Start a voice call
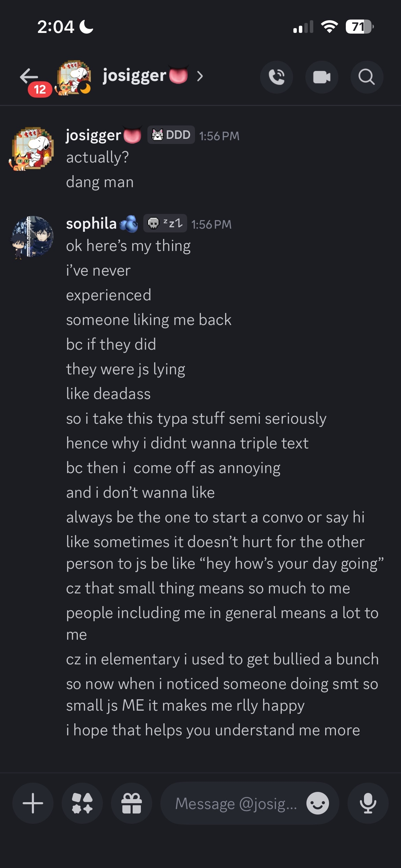This screenshot has height=868, width=401. point(277,77)
